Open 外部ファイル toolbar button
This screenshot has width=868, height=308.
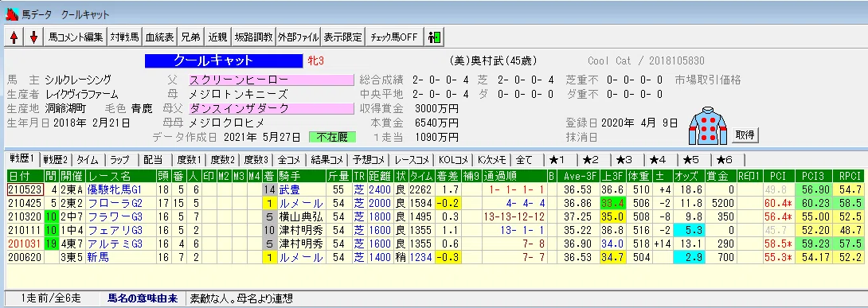[x=299, y=37]
